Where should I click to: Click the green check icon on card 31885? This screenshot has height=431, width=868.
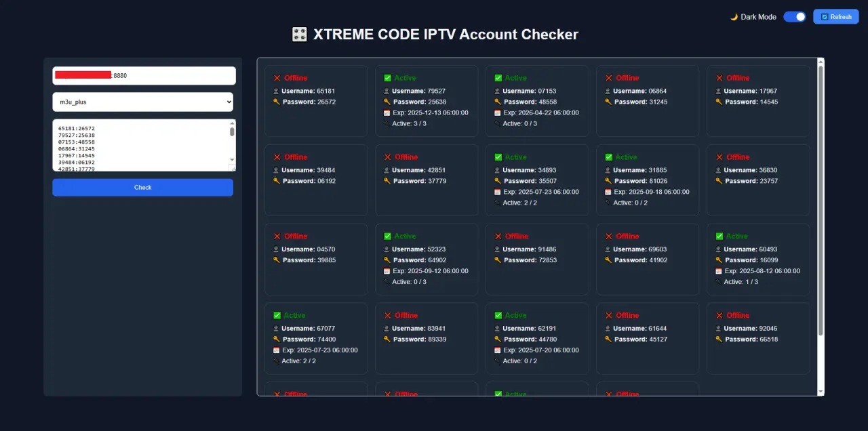(608, 157)
